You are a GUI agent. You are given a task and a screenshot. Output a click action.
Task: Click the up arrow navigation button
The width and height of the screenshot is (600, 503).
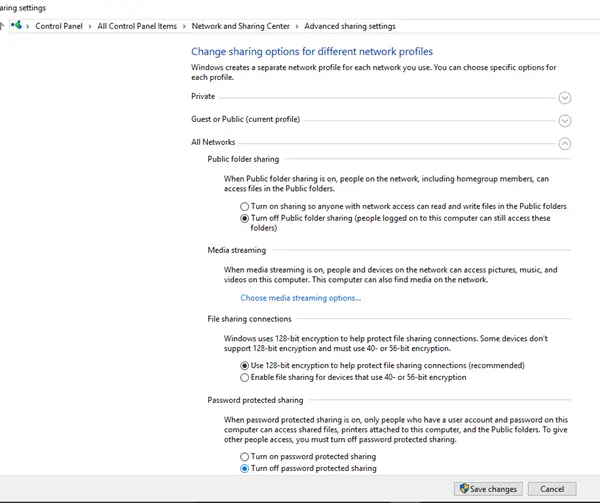[2, 26]
